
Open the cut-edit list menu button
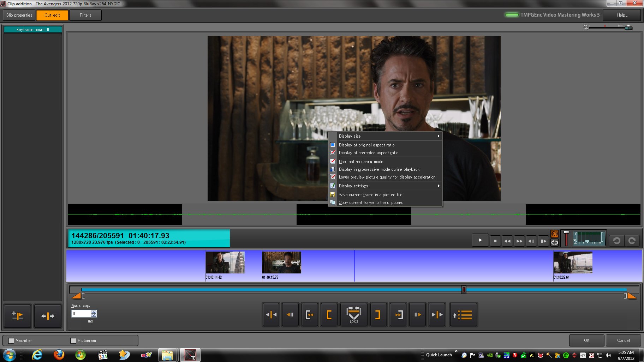[463, 314]
